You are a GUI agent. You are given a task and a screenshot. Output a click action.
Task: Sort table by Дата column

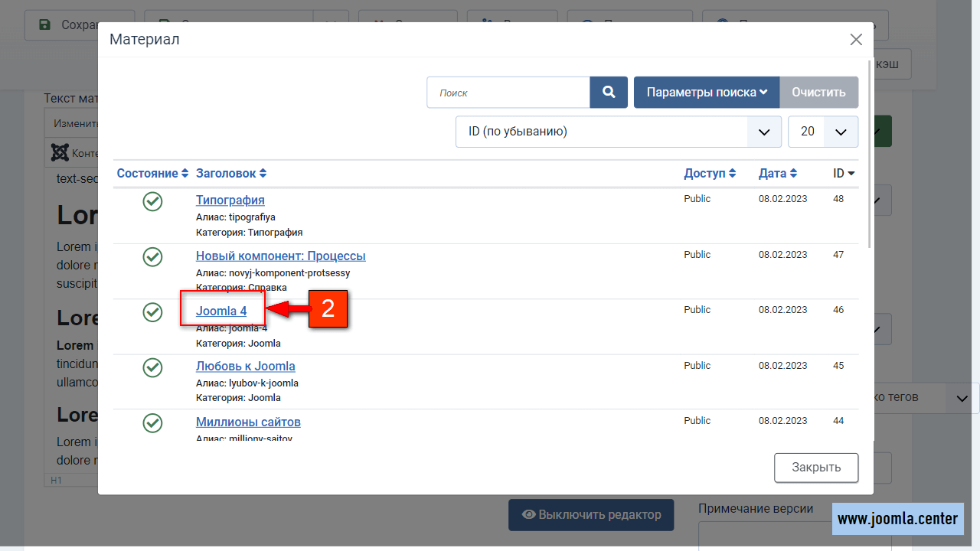(778, 174)
